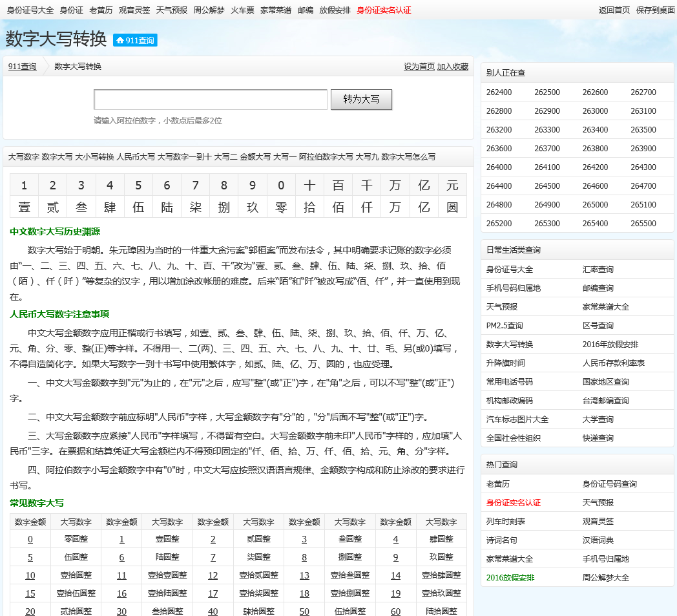Click the red 身份证实名认证 top link

[x=384, y=10]
